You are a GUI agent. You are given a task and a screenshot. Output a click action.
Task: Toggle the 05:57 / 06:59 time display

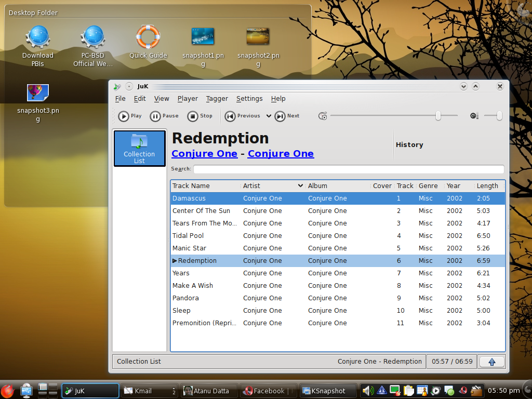click(451, 362)
